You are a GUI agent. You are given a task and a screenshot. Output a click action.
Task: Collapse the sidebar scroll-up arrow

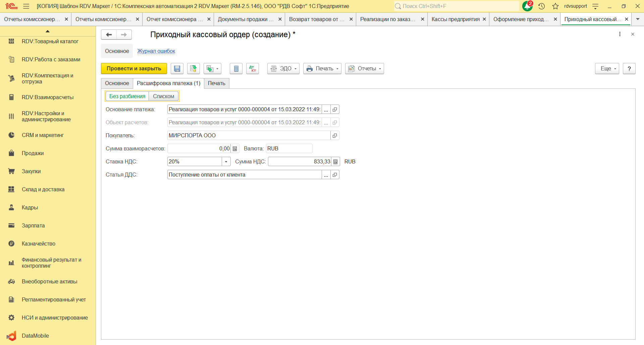point(48,31)
